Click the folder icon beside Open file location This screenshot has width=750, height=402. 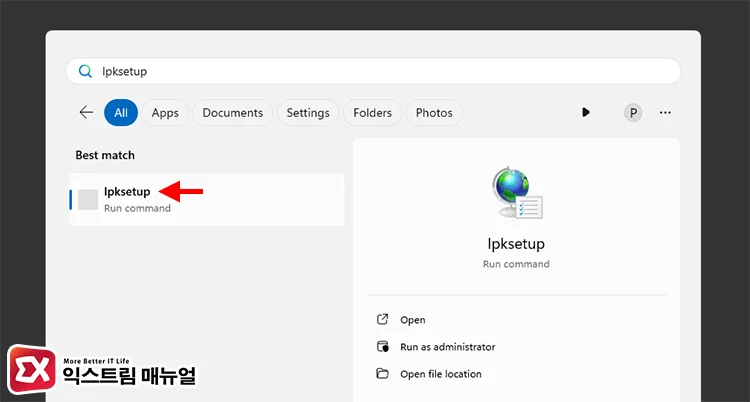pyautogui.click(x=382, y=374)
